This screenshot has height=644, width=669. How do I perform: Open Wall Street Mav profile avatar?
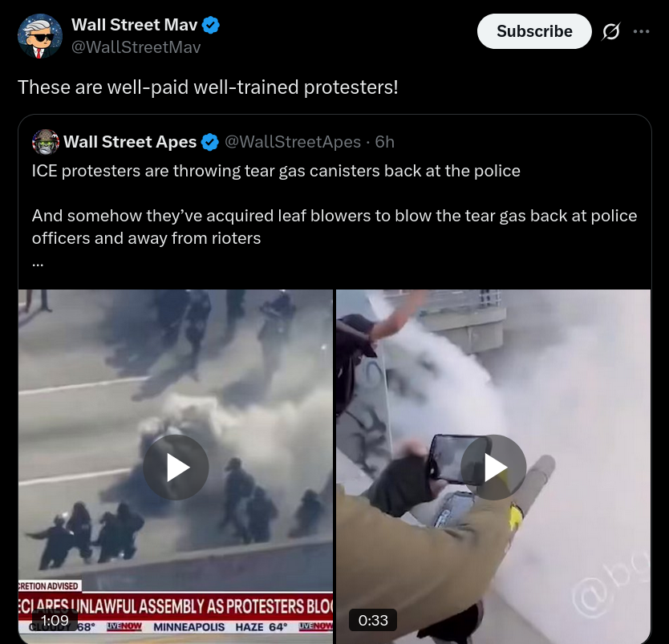39,36
